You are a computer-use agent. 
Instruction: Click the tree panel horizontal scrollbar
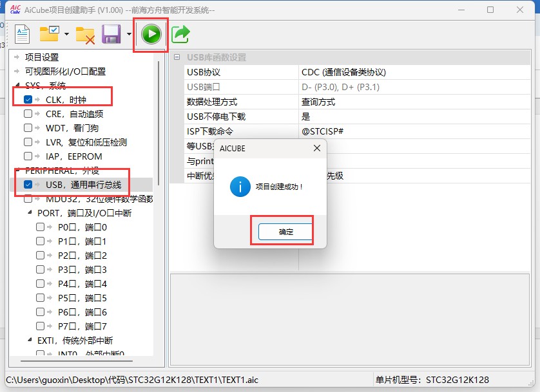(77, 361)
